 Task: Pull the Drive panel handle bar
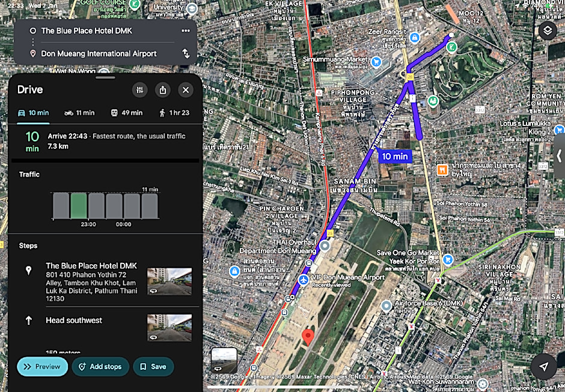[106, 77]
